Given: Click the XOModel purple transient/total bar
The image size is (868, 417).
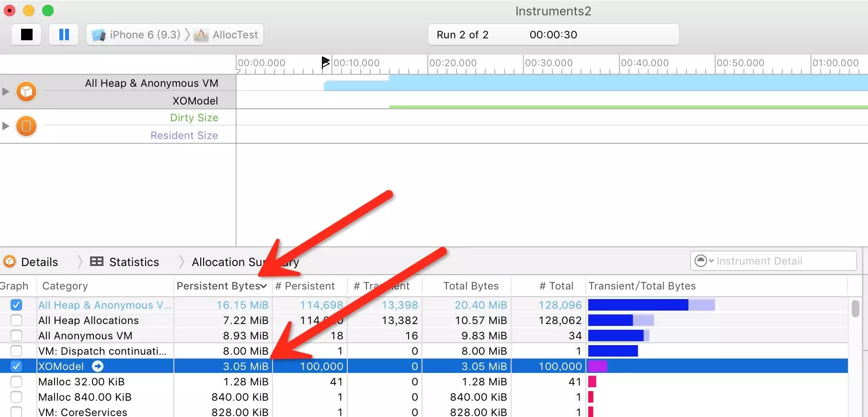Looking at the screenshot, I should coord(597,366).
